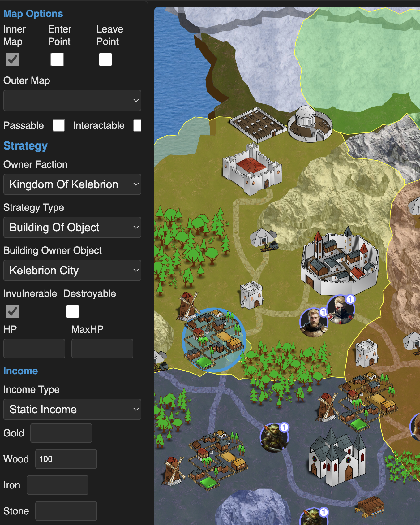Click the Income section heading
The image size is (420, 525).
tap(20, 371)
